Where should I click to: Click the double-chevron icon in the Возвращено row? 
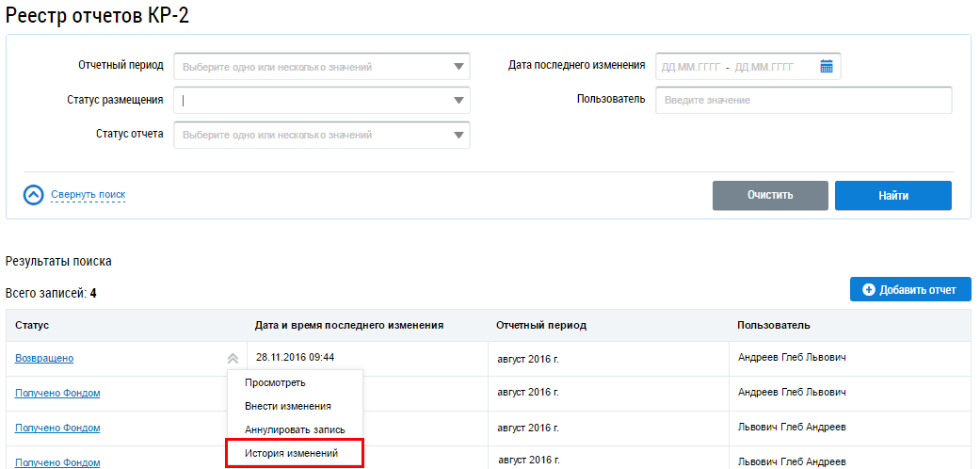pos(233,358)
